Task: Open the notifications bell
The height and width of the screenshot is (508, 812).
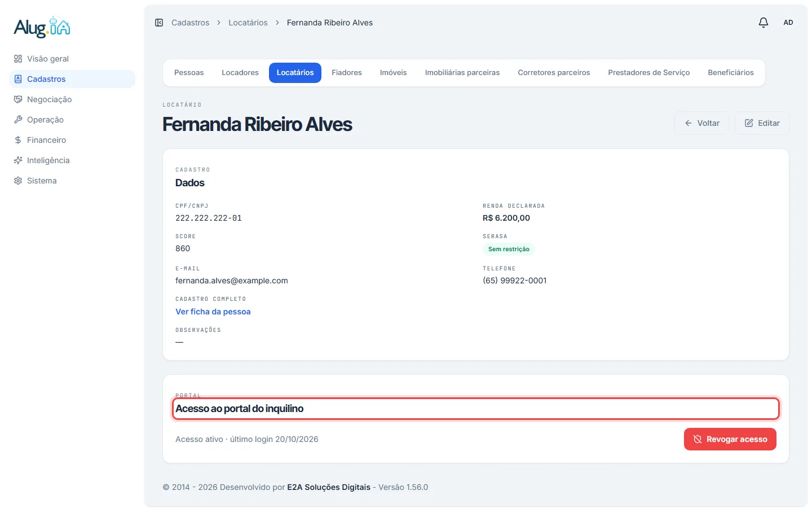Action: pos(764,23)
